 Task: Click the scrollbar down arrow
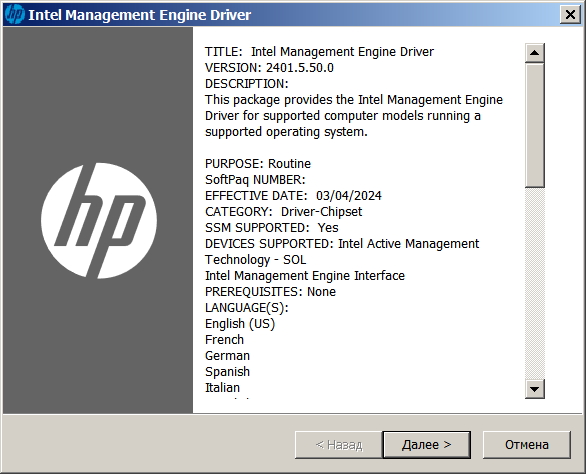534,389
